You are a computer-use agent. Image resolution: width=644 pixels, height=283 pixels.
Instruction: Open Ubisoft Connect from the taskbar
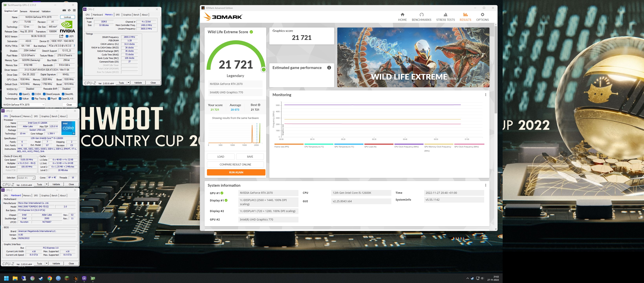coord(32,278)
